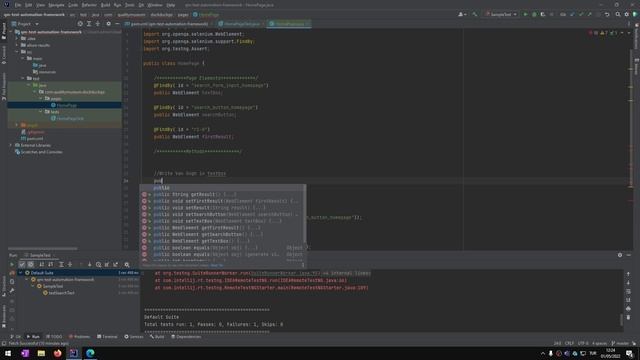Sort tests alphabetically icon in Run toolbar
The height and width of the screenshot is (360, 640).
click(x=41, y=264)
